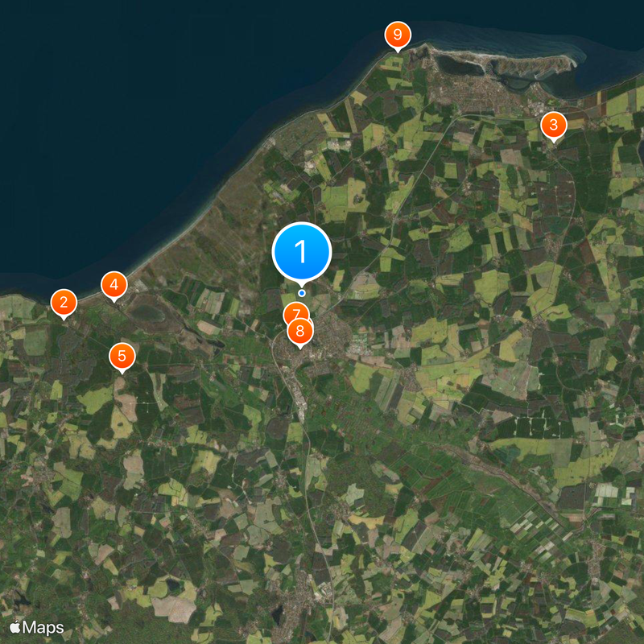
Task: Tap the small blue location dot
Action: 302,293
